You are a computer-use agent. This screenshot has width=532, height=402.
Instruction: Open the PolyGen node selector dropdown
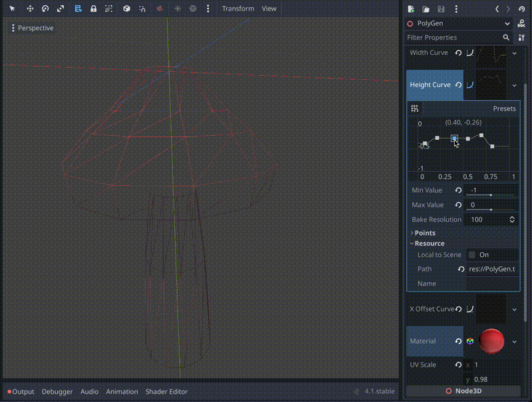(x=459, y=23)
